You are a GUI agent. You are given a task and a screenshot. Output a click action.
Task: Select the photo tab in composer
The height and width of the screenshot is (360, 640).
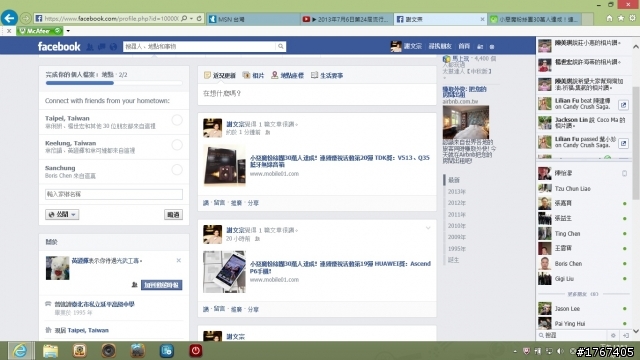click(253, 76)
